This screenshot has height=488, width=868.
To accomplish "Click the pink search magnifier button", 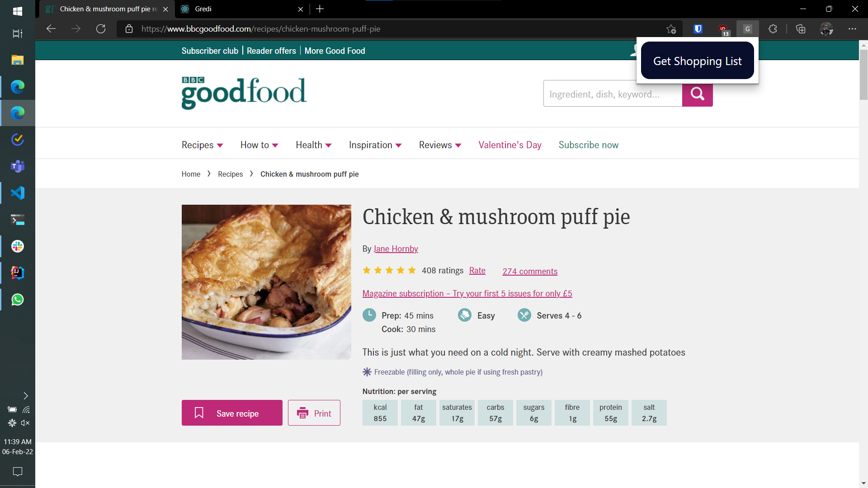I will coord(697,94).
